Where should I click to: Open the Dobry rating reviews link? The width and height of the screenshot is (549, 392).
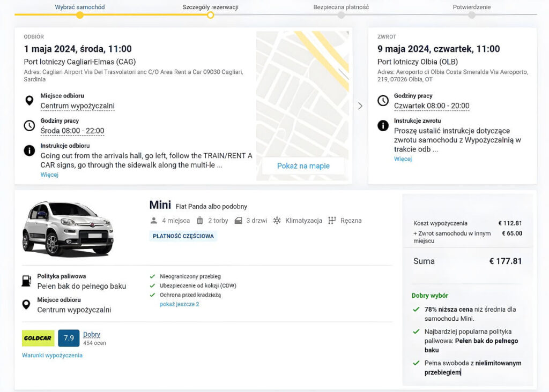92,335
